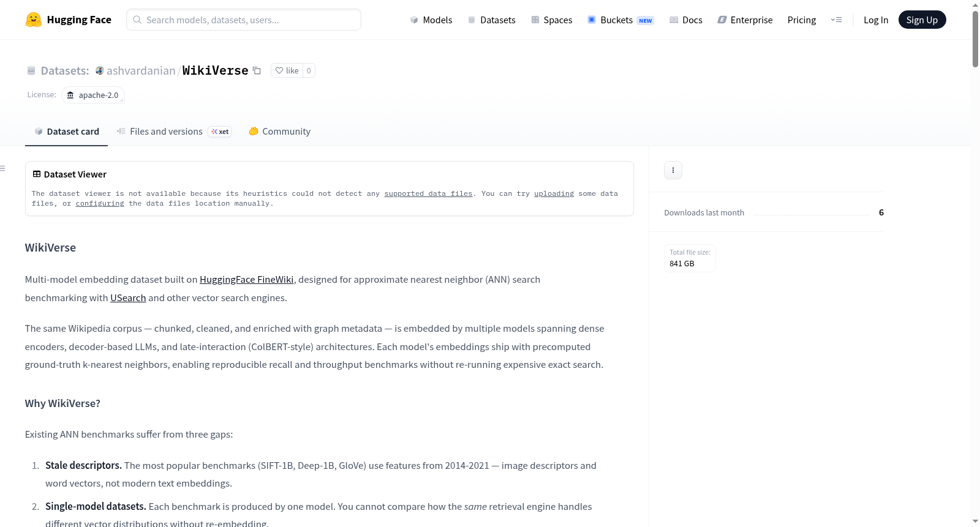Open the Models page

pyautogui.click(x=431, y=20)
